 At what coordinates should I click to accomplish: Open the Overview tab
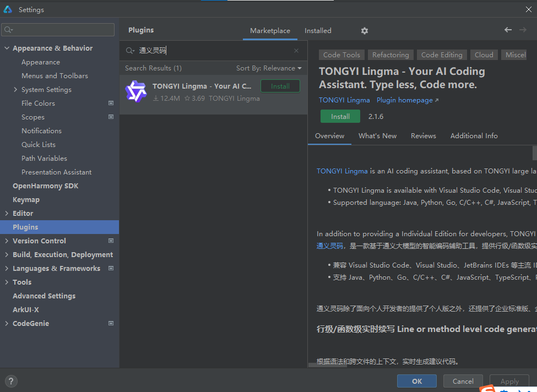[329, 136]
